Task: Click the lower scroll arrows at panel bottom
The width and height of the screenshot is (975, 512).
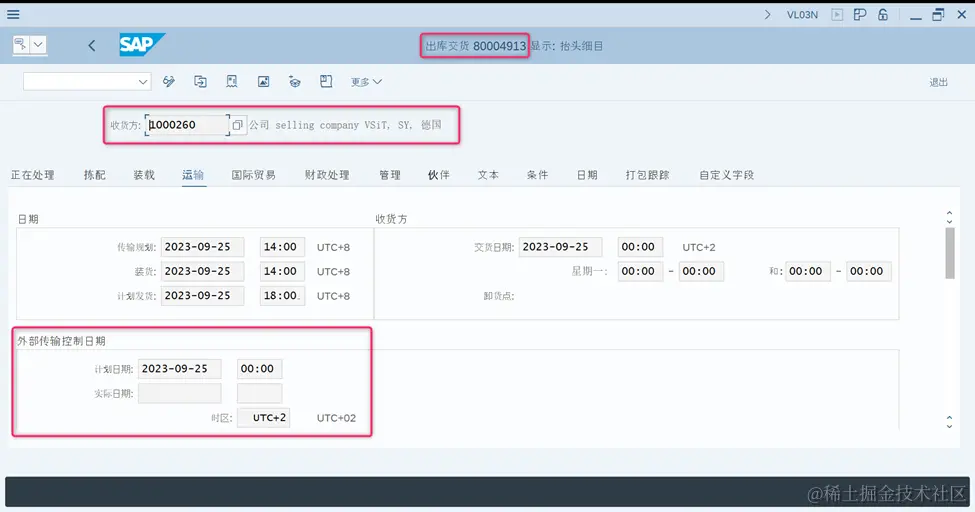Action: [x=950, y=422]
